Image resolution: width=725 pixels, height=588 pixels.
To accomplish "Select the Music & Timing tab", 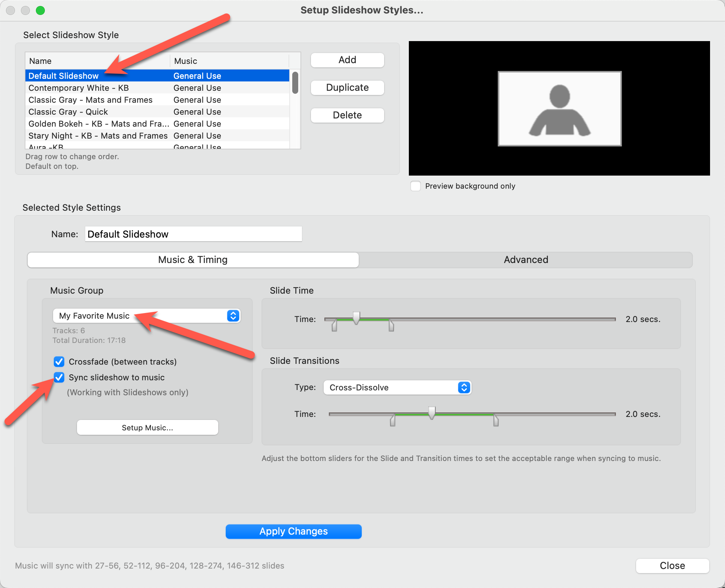I will (193, 260).
